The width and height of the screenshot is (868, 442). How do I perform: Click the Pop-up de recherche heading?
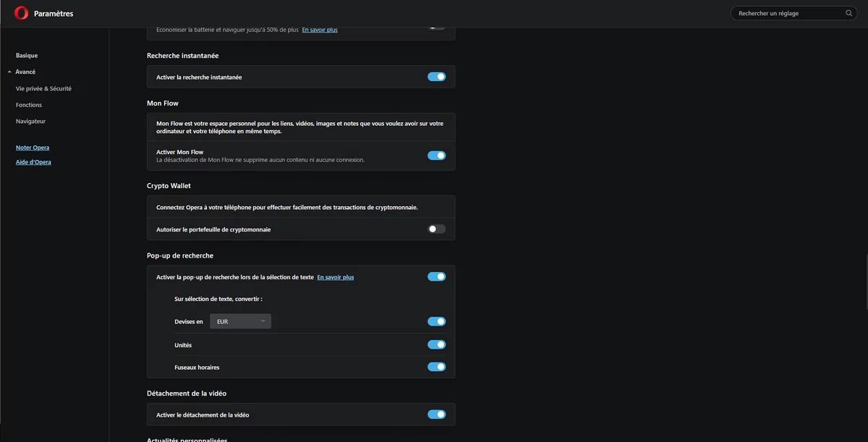(180, 256)
